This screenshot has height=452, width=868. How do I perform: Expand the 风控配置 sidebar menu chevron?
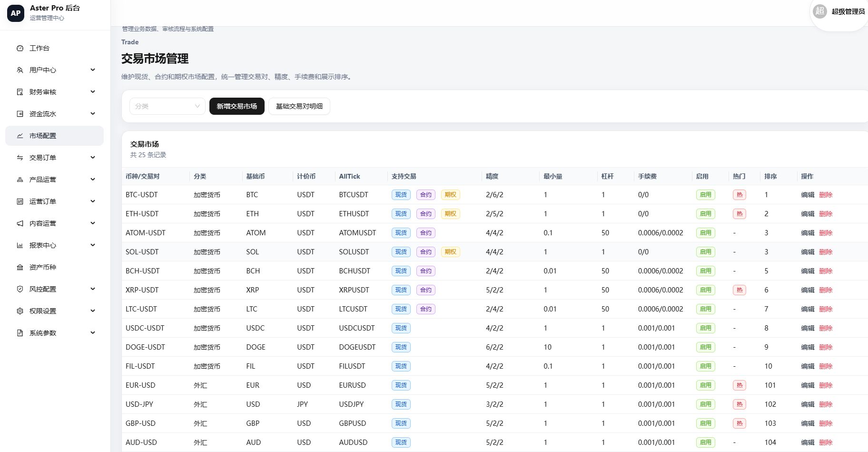[93, 289]
